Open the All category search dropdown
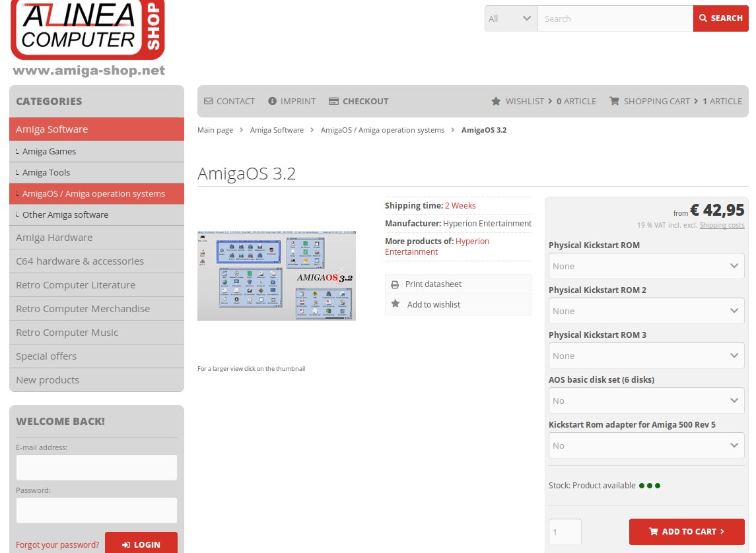 [x=510, y=18]
